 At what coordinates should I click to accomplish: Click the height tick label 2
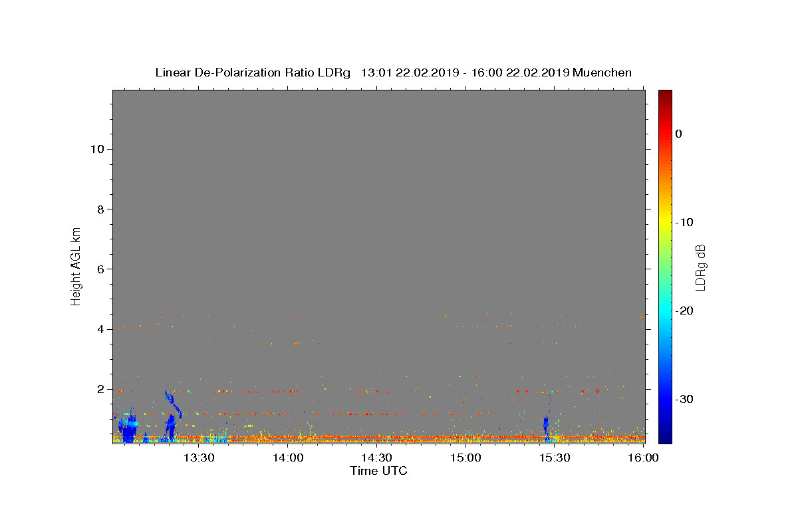coord(100,389)
